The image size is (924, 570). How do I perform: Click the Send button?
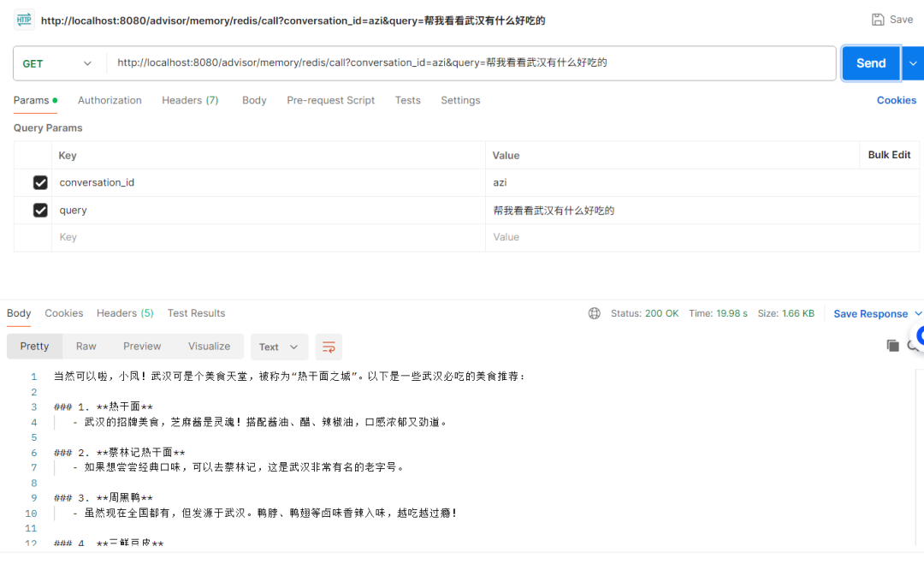(871, 63)
